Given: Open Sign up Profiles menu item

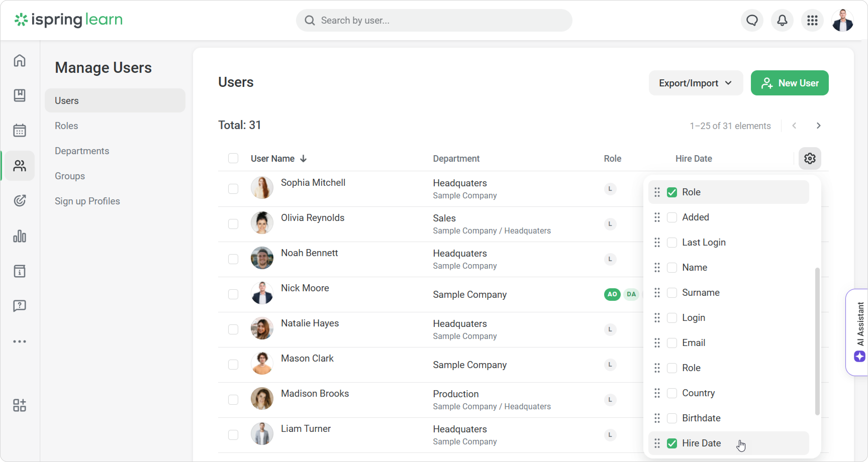Looking at the screenshot, I should coord(87,201).
